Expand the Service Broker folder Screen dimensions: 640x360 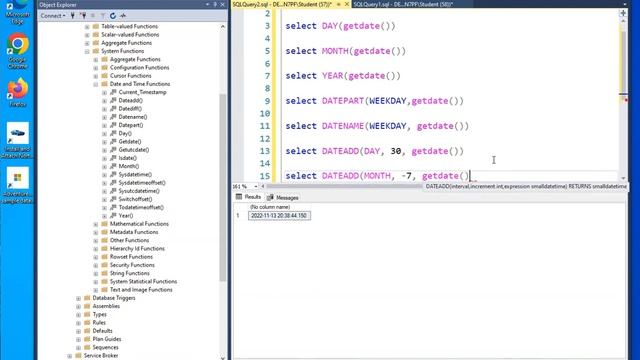point(70,356)
